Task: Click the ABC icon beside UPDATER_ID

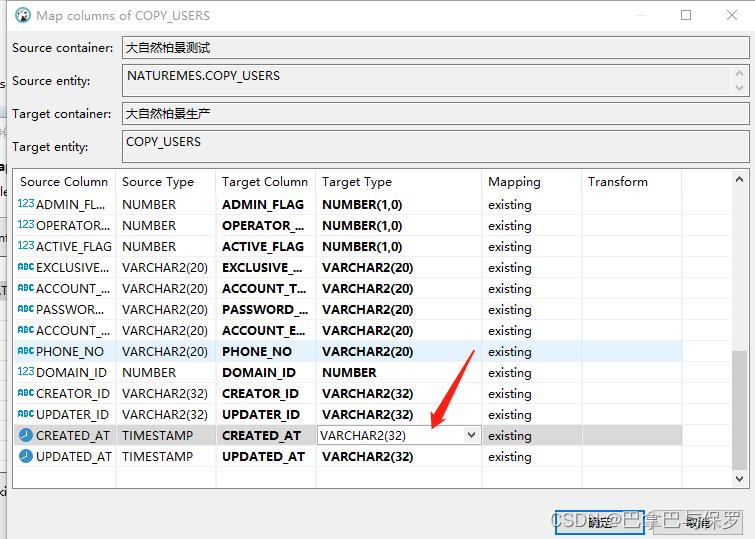Action: coord(25,414)
